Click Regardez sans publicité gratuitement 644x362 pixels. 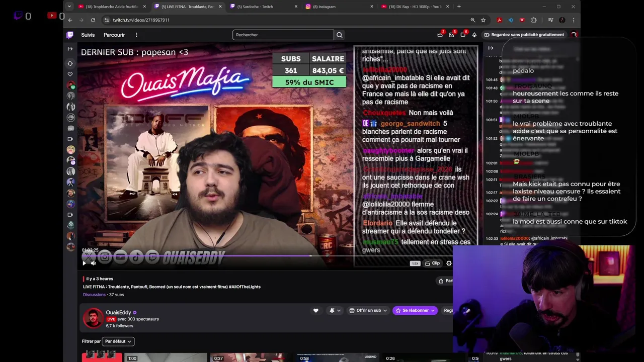point(524,35)
